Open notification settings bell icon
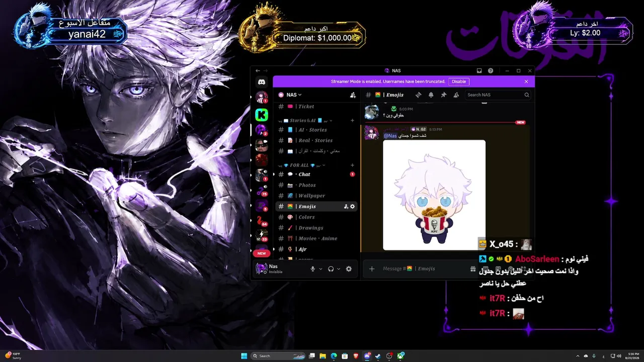644x362 pixels. pos(431,95)
